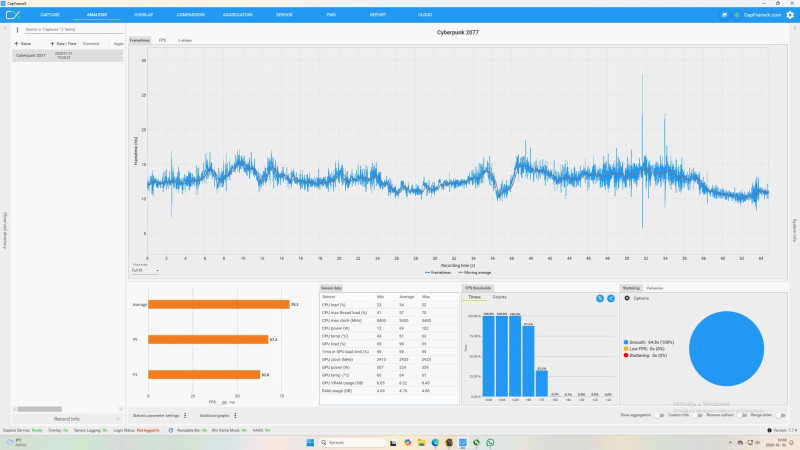Screen dimensions: 800x450
Task: Click the Copilot icon in the taskbar
Action: pyautogui.click(x=408, y=442)
